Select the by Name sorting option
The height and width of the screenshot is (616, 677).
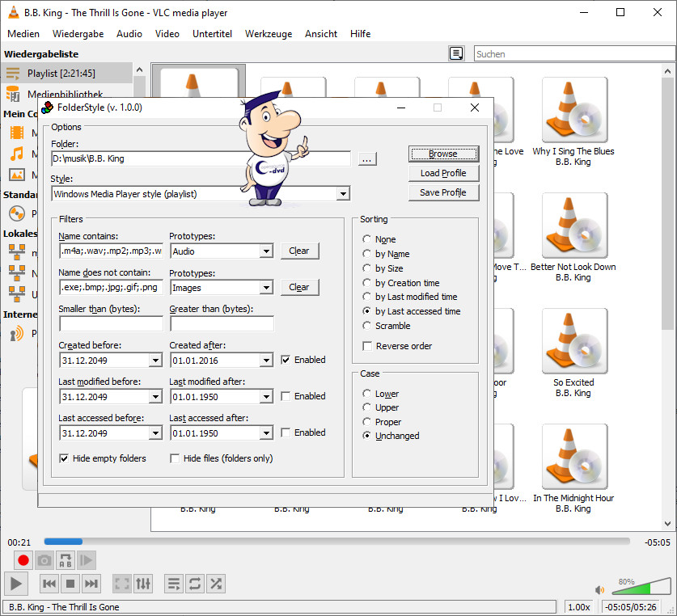click(367, 254)
